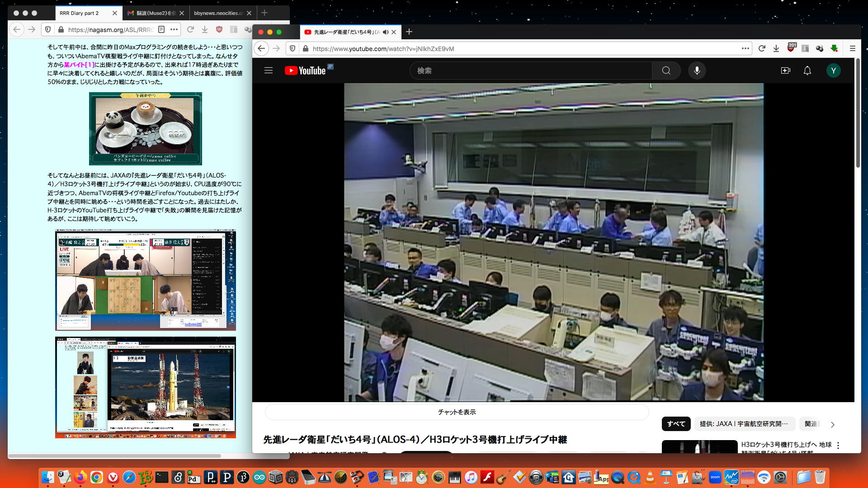Click the YouTube search magnifier button
Screen dimensions: 868x488
(666, 70)
